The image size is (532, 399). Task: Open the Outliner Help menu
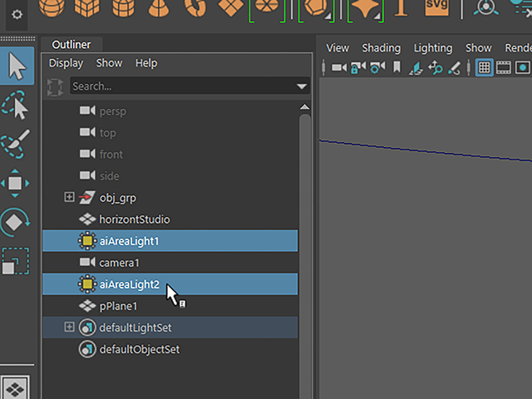(x=146, y=63)
